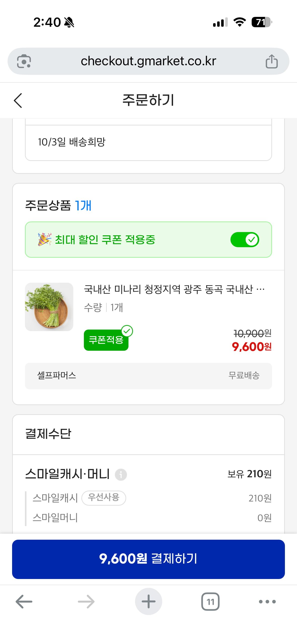The height and width of the screenshot is (644, 297).
Task: Select the 스마일머니 0원 row
Action: coord(148,518)
